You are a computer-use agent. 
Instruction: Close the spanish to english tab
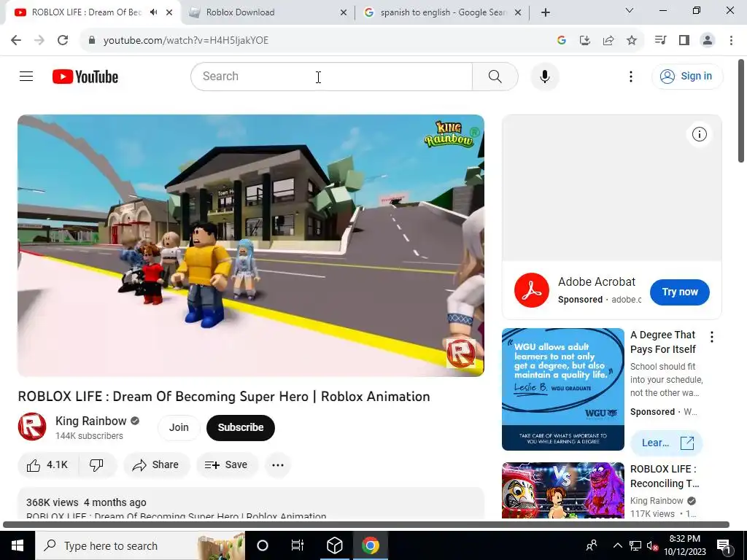[518, 13]
